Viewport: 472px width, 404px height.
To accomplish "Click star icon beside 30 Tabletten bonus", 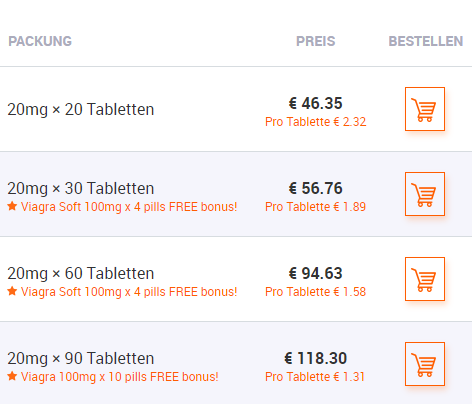I will (12, 206).
